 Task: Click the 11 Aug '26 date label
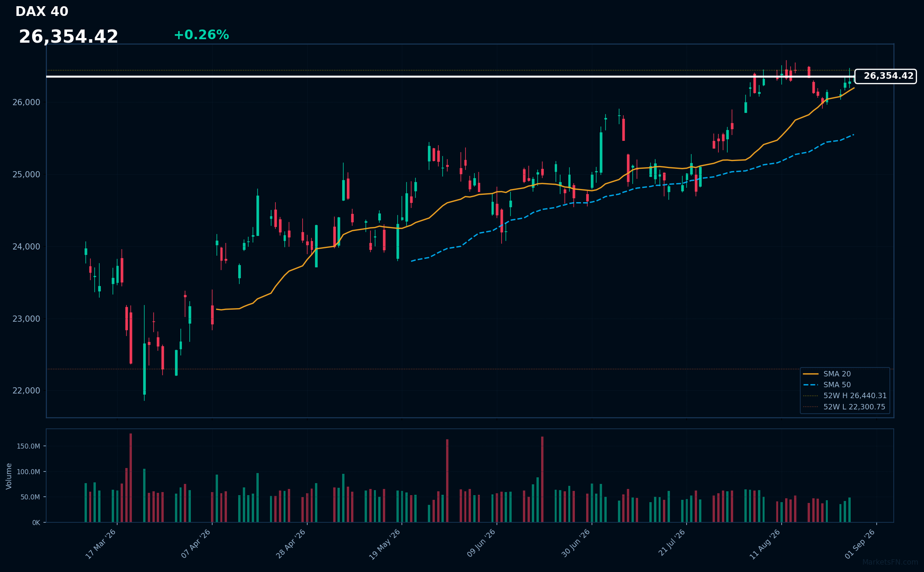(765, 544)
